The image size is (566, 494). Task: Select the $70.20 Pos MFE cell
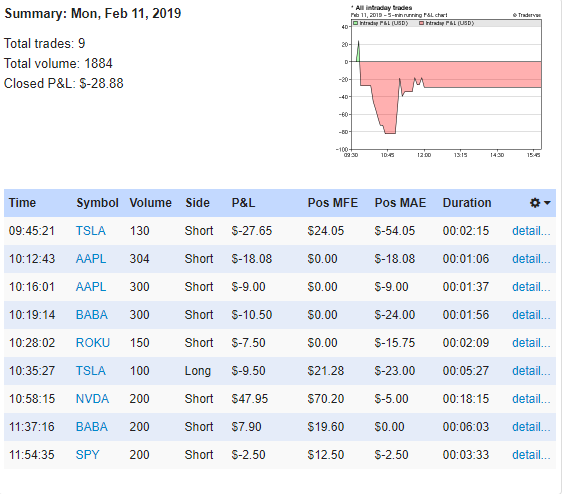[x=326, y=399]
